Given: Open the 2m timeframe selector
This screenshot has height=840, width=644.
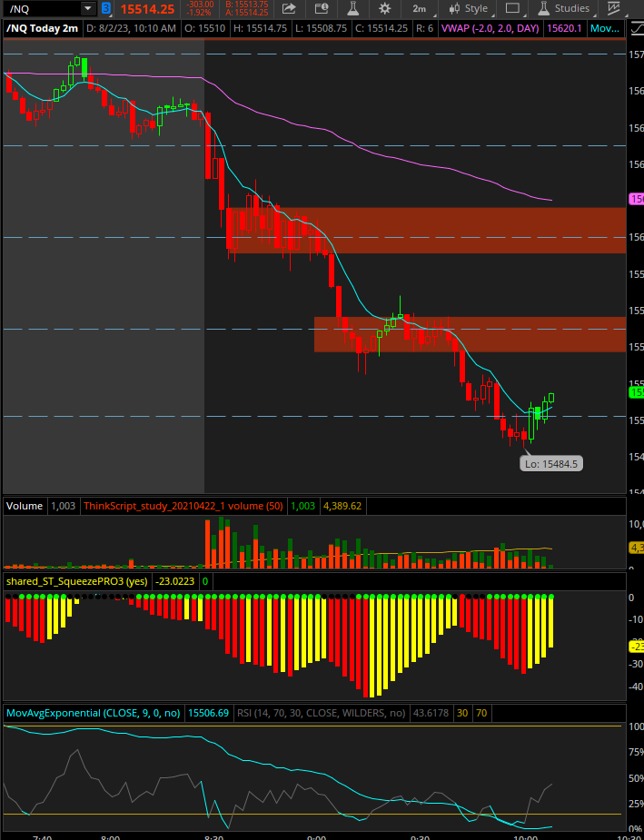Looking at the screenshot, I should coord(420,8).
